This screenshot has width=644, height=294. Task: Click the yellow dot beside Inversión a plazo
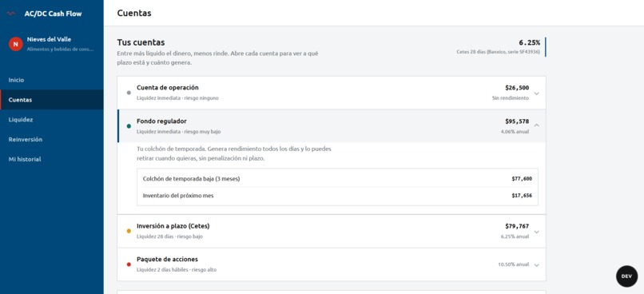tap(129, 231)
